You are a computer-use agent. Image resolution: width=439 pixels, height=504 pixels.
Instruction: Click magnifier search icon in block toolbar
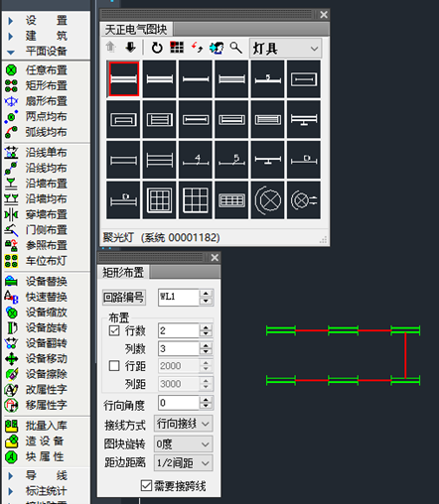(236, 48)
